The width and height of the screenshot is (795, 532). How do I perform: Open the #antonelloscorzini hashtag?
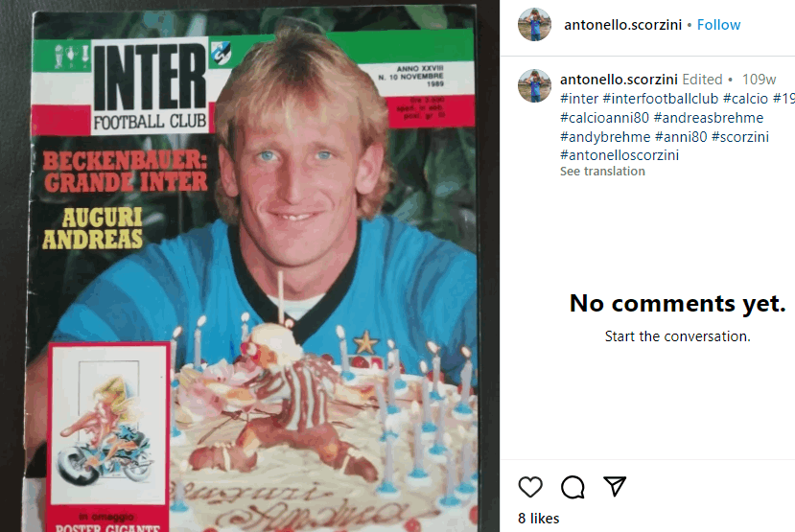(x=620, y=155)
